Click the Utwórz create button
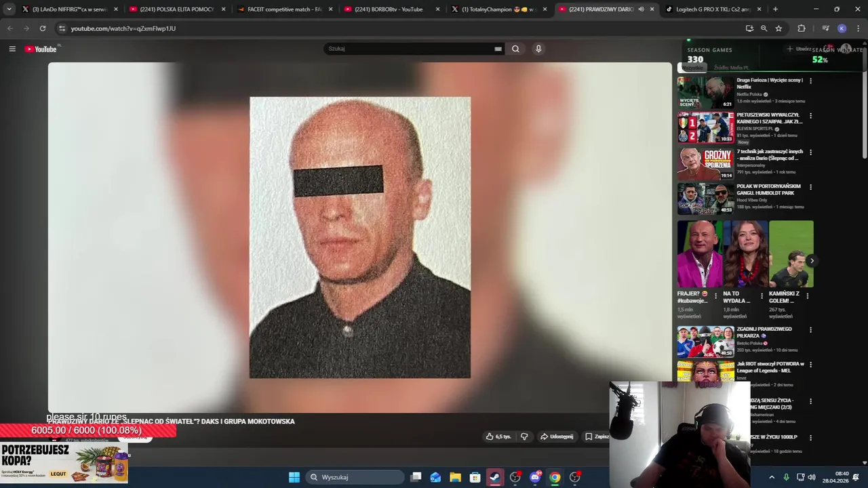 [x=799, y=49]
